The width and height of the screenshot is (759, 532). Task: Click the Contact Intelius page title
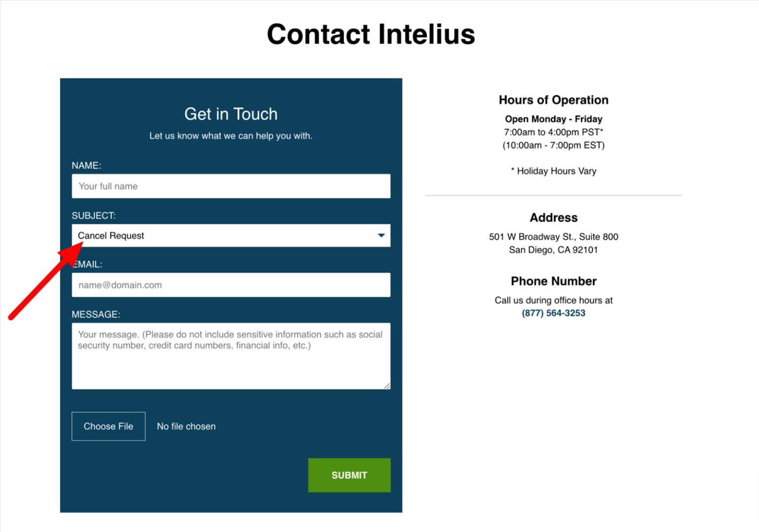[371, 34]
